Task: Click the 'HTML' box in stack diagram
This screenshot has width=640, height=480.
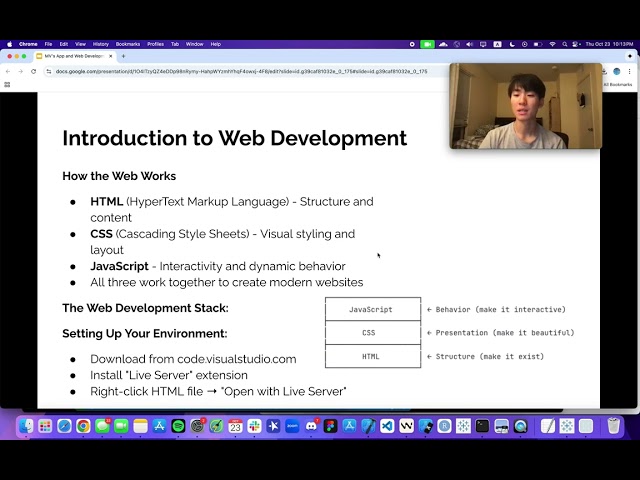Action: coord(373,356)
